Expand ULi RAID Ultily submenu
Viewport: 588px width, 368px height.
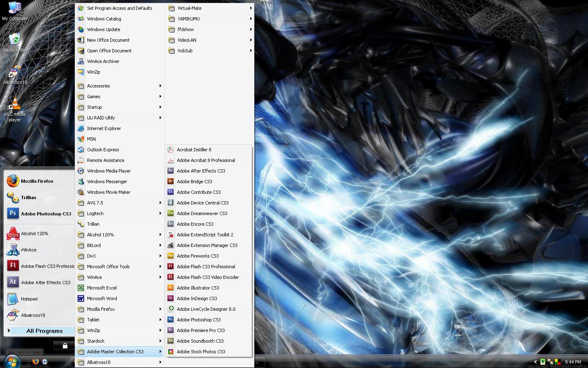tap(120, 118)
